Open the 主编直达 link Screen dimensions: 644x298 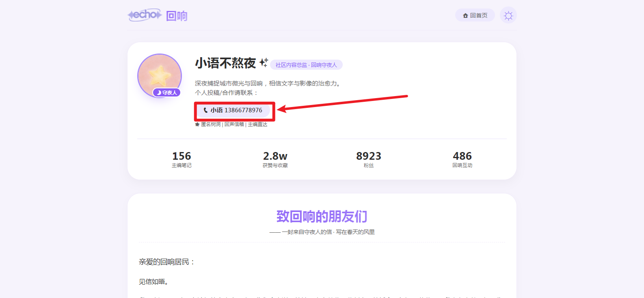(x=258, y=124)
